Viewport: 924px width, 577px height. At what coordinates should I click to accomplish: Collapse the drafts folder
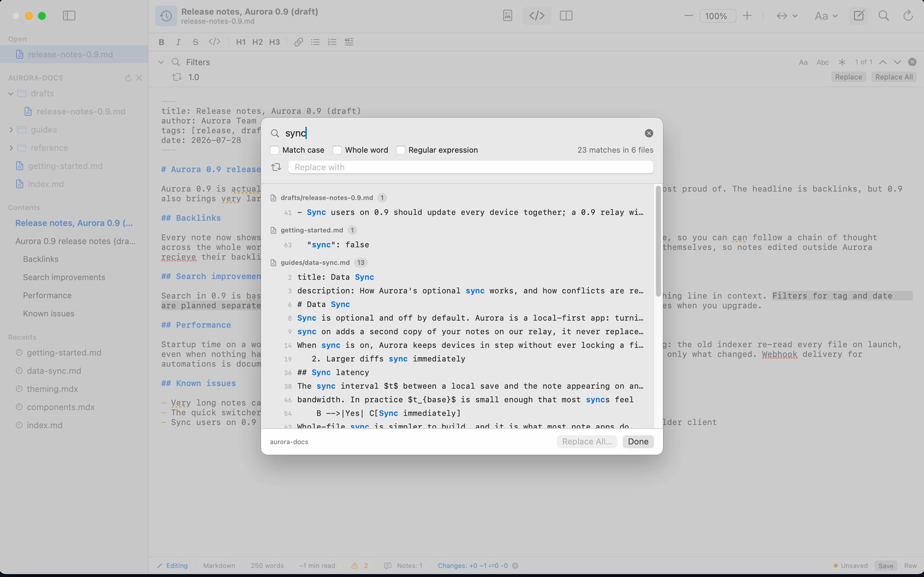click(10, 94)
